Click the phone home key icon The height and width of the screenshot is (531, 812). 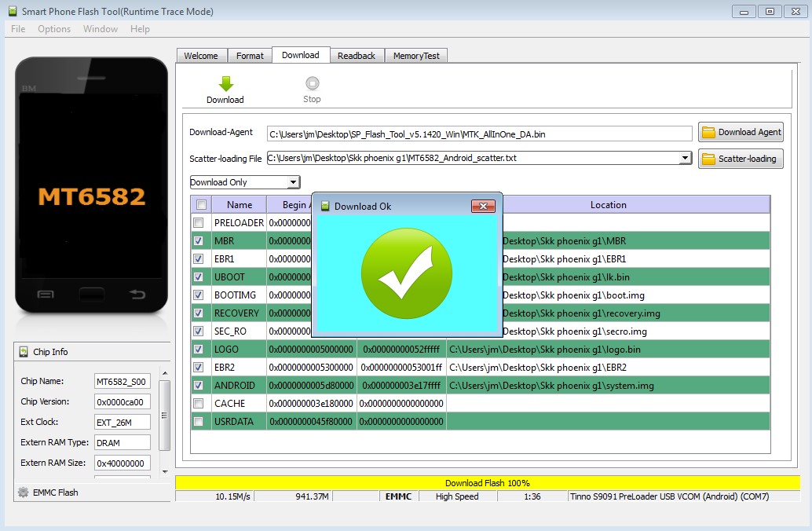pos(92,295)
